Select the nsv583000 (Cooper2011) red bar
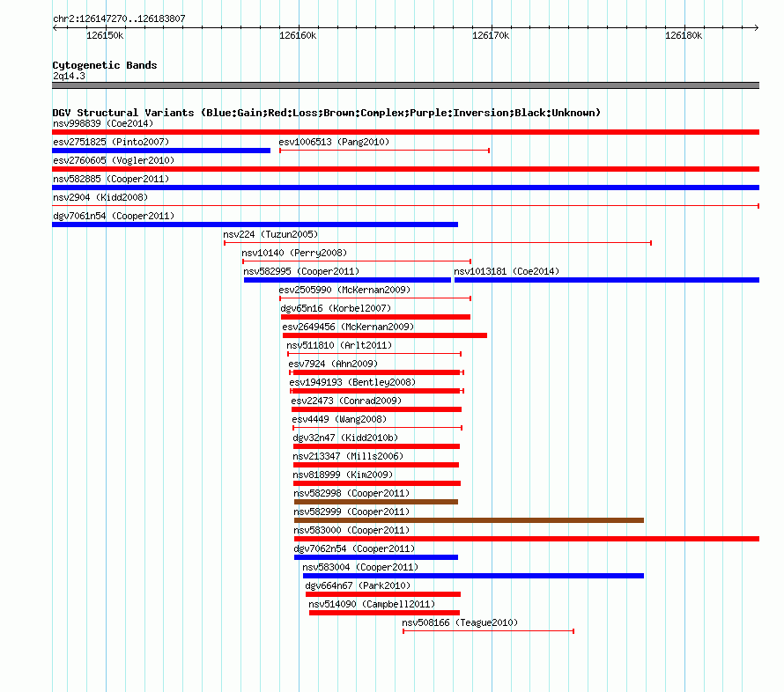Screen dimensions: 784x692 [x=527, y=539]
